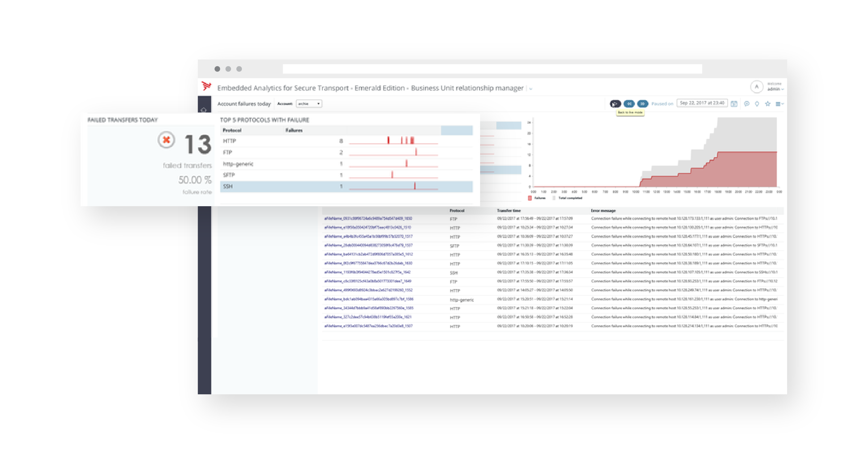Sort top protocols by Protocol header

tap(232, 130)
